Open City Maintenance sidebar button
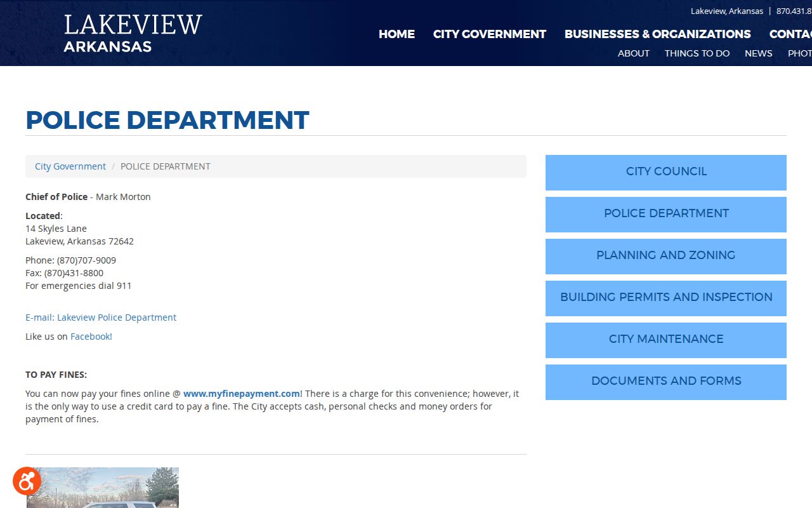The width and height of the screenshot is (812, 508). [x=666, y=340]
